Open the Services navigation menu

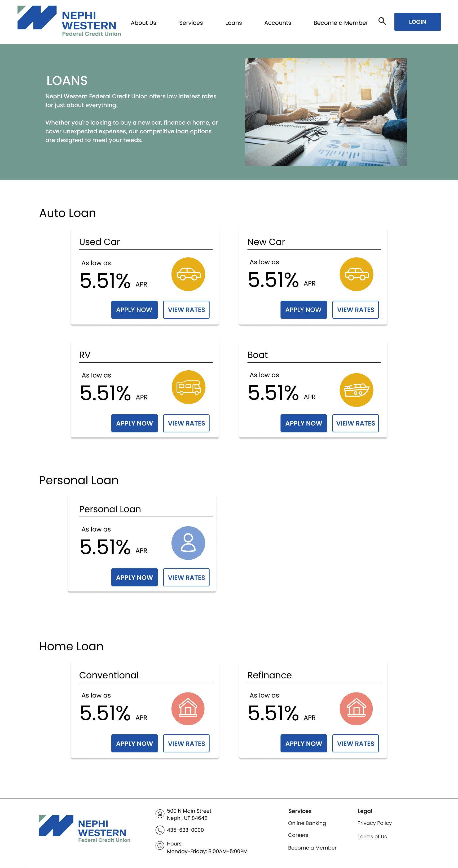[x=191, y=23]
